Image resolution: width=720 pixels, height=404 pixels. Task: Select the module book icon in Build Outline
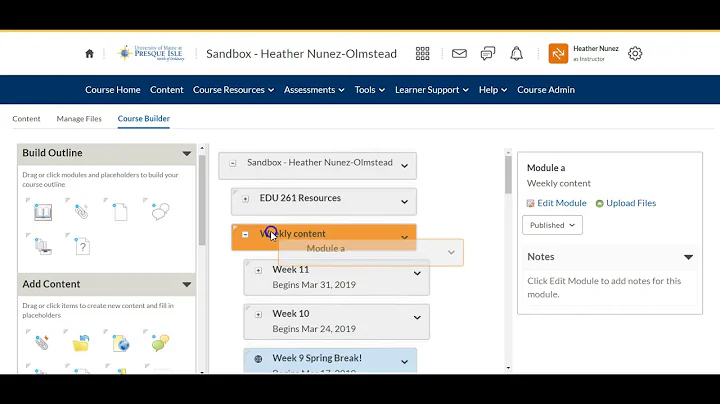43,212
